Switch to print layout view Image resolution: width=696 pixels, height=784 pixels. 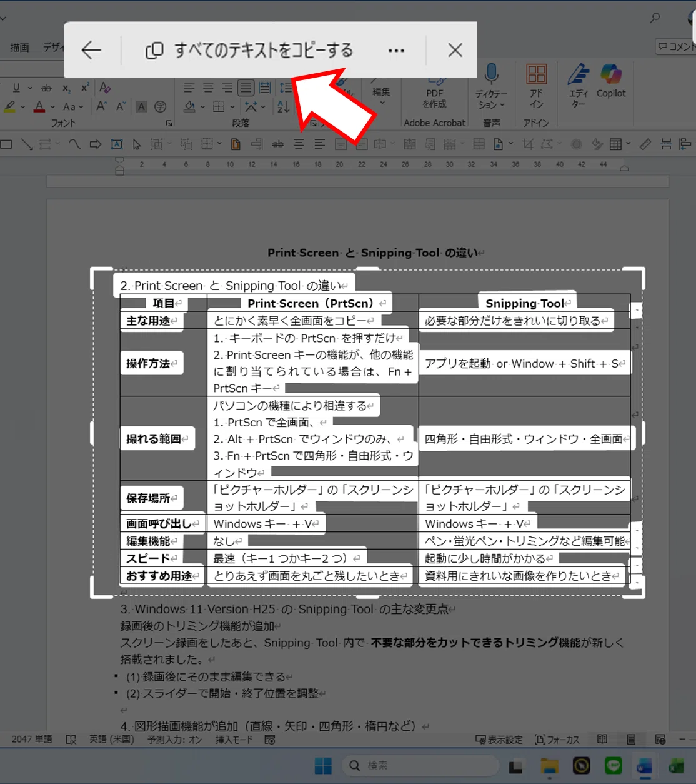[631, 739]
